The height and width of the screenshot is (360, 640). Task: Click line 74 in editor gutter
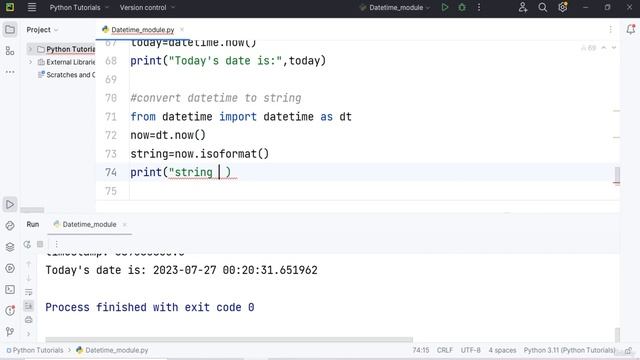click(x=111, y=172)
